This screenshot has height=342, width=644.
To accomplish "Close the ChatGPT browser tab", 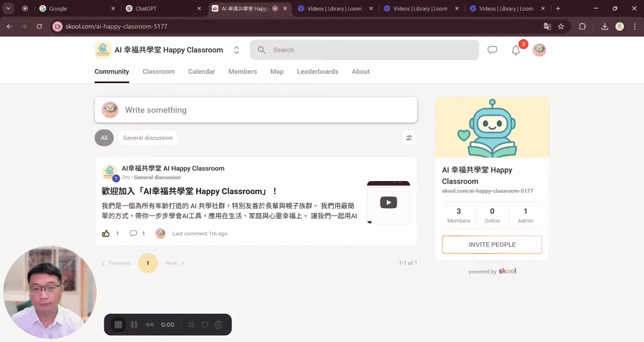I will click(199, 8).
